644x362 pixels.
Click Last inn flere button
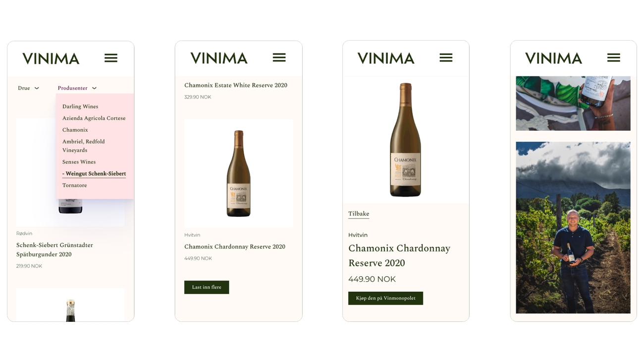click(207, 287)
